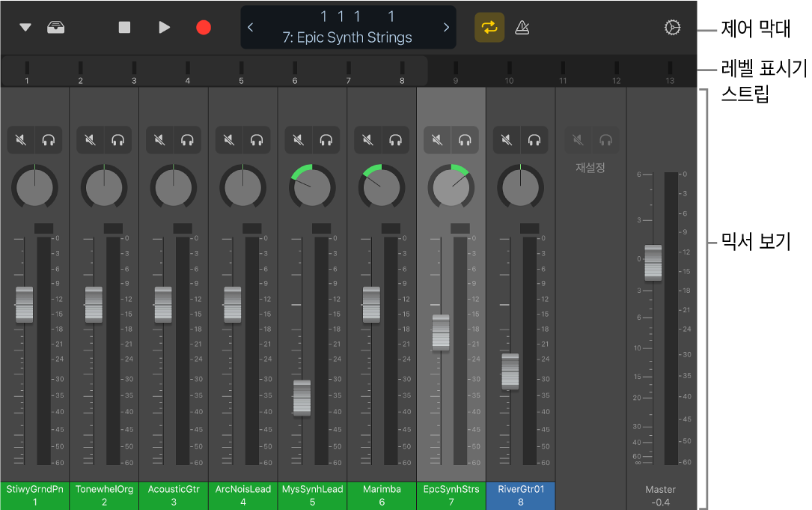Click level meter strip number 5
Image resolution: width=812 pixels, height=510 pixels.
241,73
